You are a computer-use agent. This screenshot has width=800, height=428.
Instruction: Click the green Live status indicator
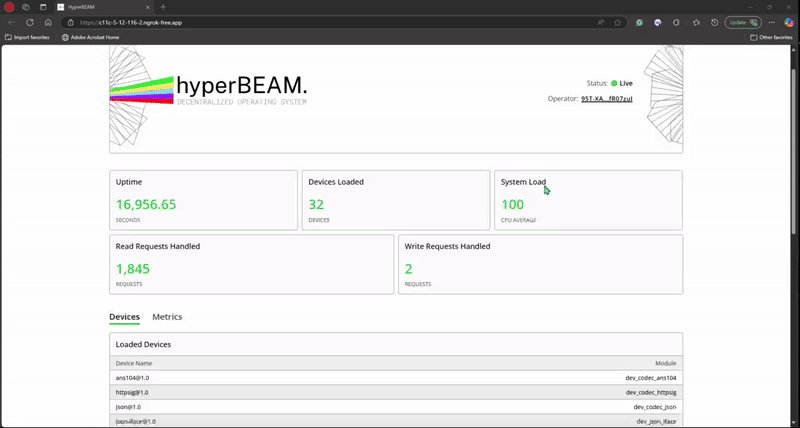click(x=614, y=83)
